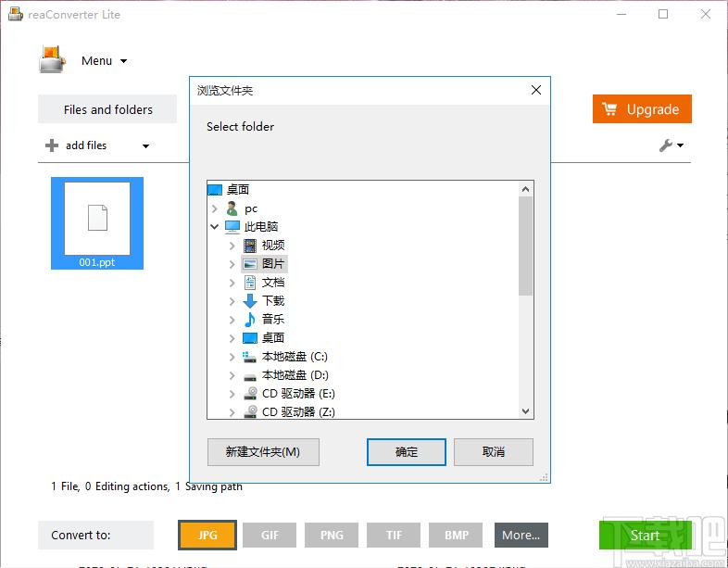This screenshot has height=568, width=728.
Task: Expand the pc user node
Action: 214,209
